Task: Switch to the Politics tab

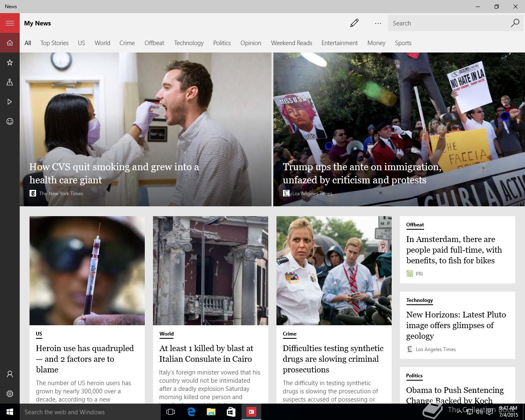Action: tap(222, 43)
